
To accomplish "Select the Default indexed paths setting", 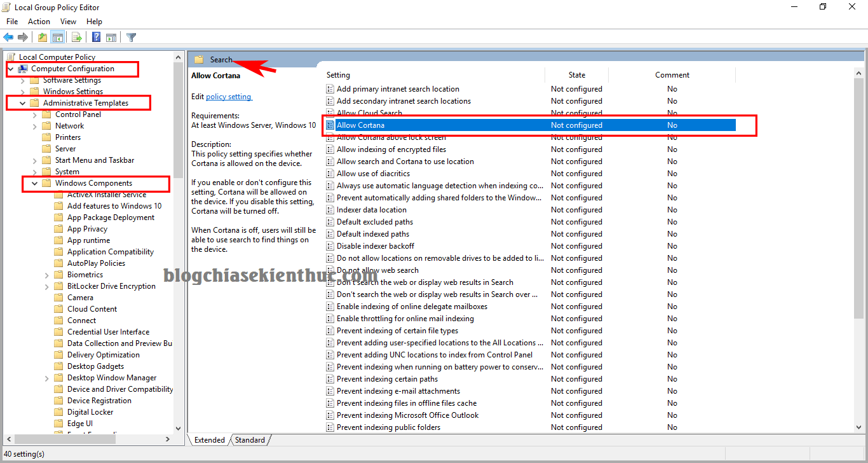I will 373,234.
